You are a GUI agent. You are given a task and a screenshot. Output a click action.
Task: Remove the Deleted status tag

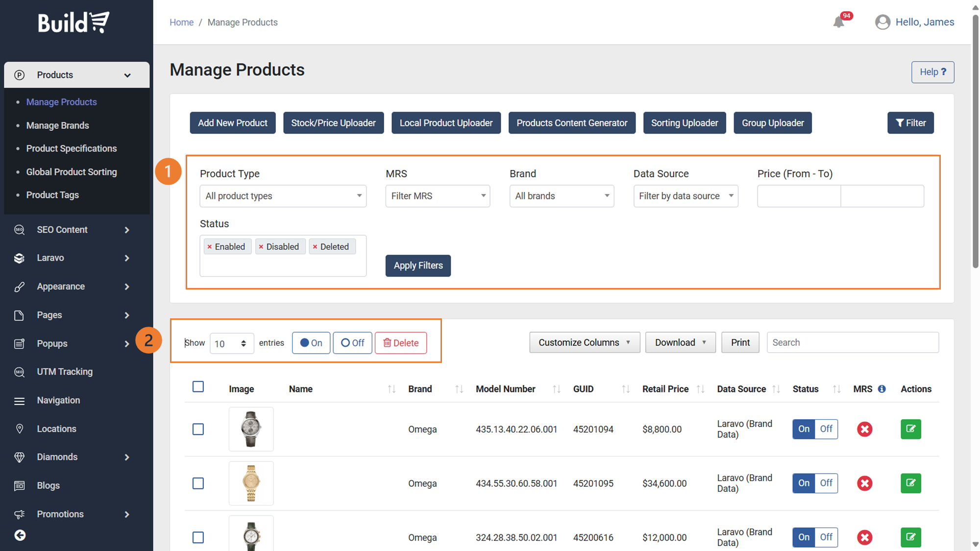click(x=315, y=247)
